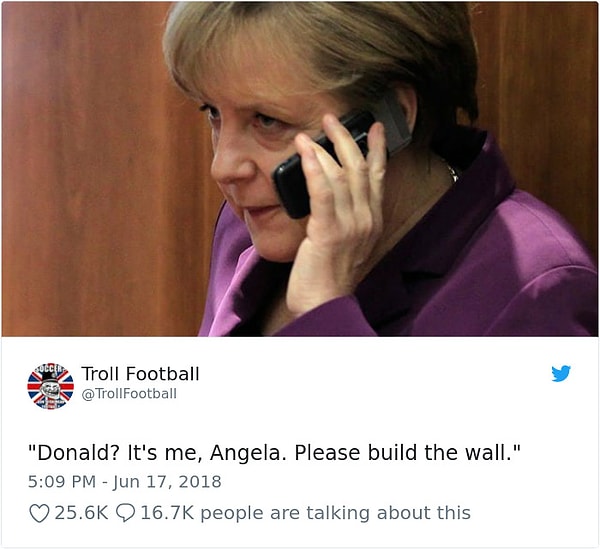600x549 pixels.
Task: Like the tweet with the heart icon
Action: click(x=39, y=513)
